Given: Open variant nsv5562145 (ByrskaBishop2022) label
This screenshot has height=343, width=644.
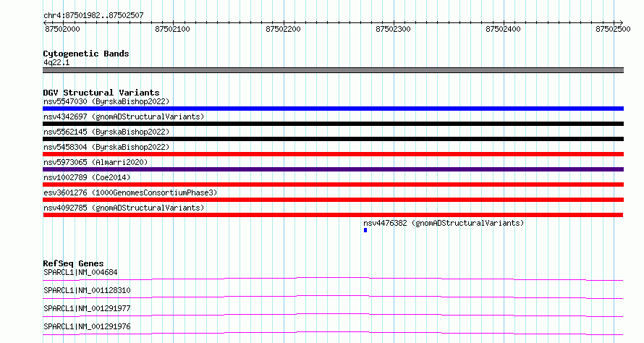Looking at the screenshot, I should pos(106,132).
